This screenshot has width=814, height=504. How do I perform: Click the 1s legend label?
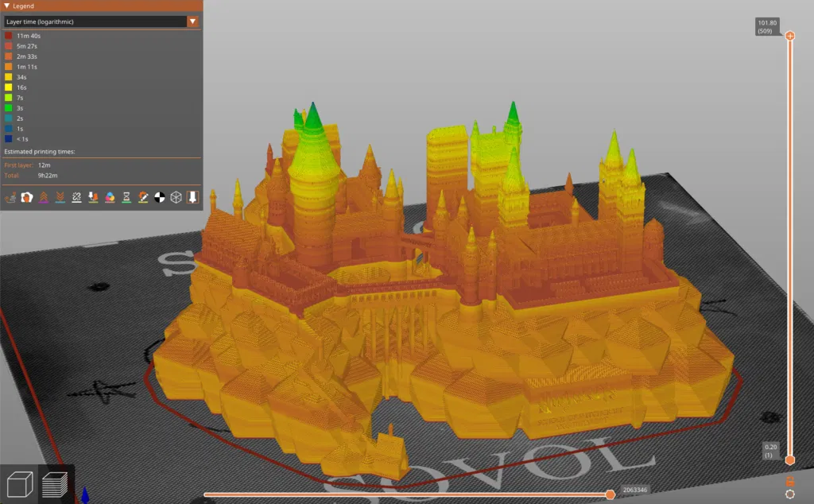(x=20, y=129)
